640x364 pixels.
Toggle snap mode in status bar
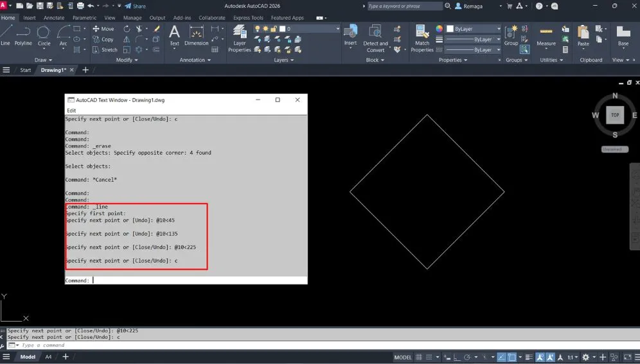429,357
